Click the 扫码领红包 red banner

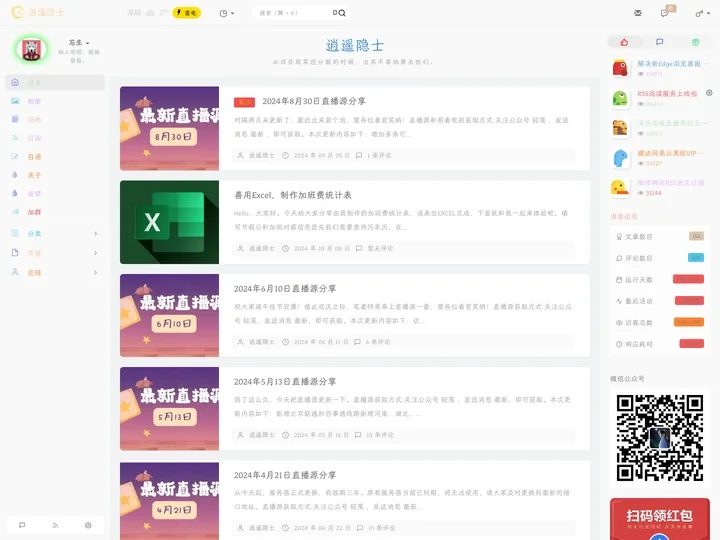[660, 519]
